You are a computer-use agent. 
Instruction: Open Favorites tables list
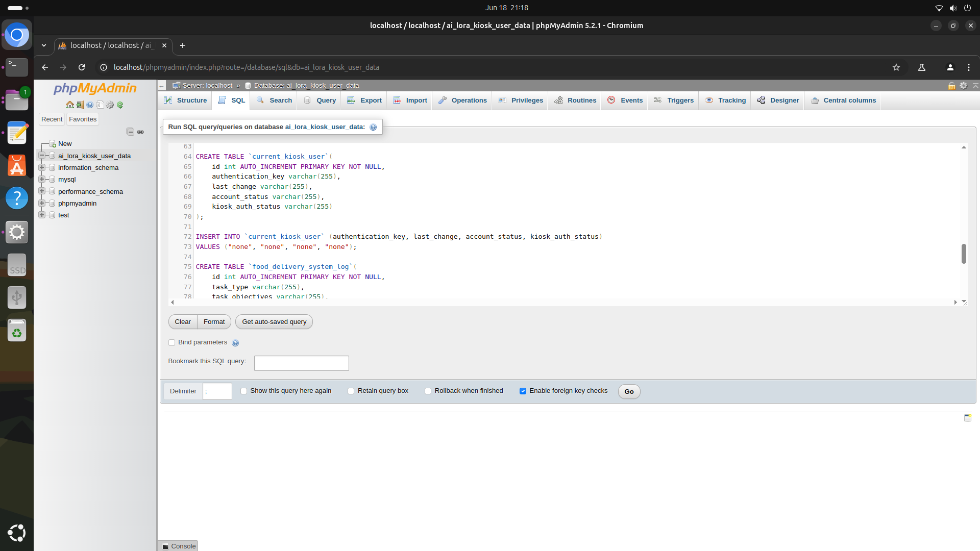coord(83,119)
